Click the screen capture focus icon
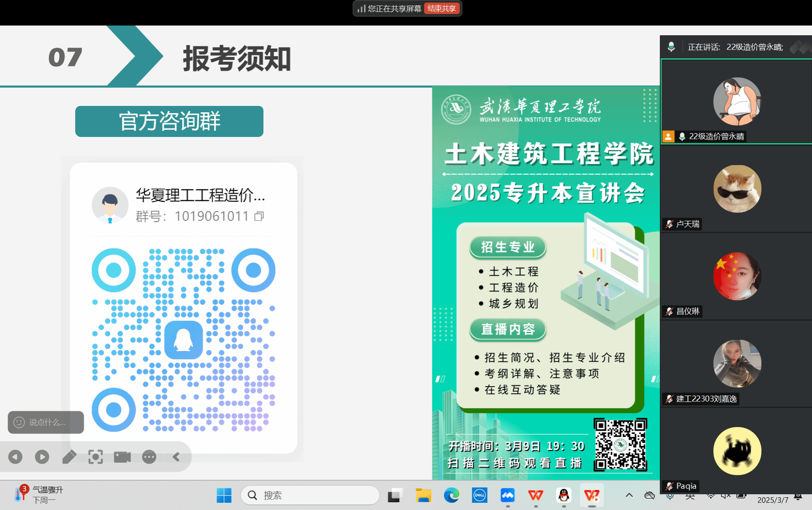 (96, 457)
